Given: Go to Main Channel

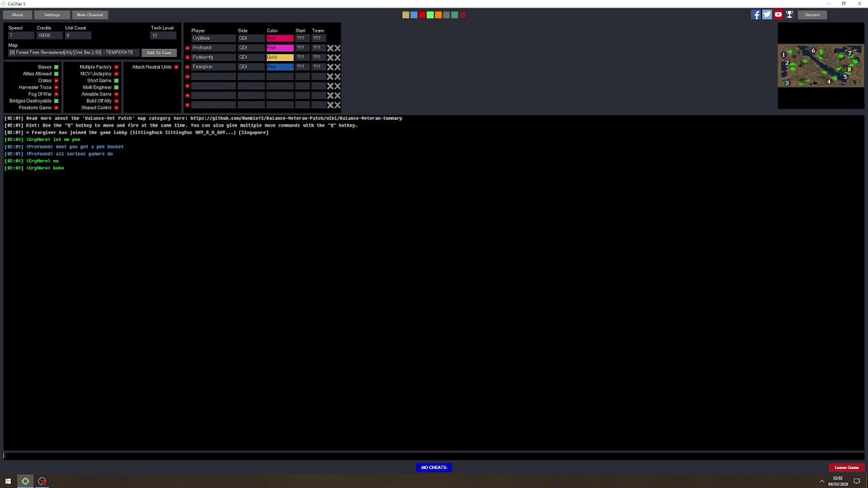Looking at the screenshot, I should [90, 14].
